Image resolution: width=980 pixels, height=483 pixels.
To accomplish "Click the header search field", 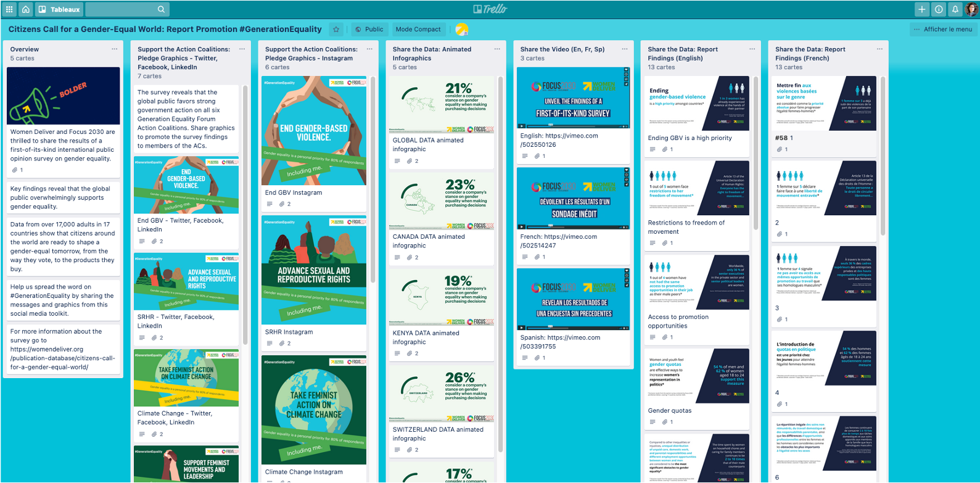I will pyautogui.click(x=126, y=9).
